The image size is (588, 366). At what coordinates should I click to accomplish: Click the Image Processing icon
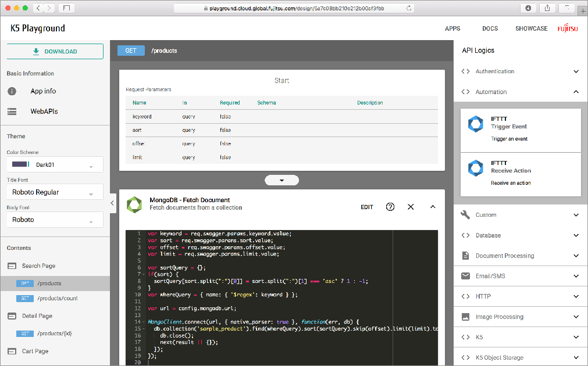[x=465, y=317]
